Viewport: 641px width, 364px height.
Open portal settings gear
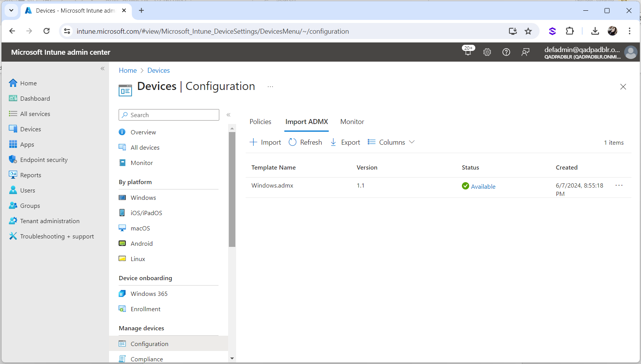point(487,52)
